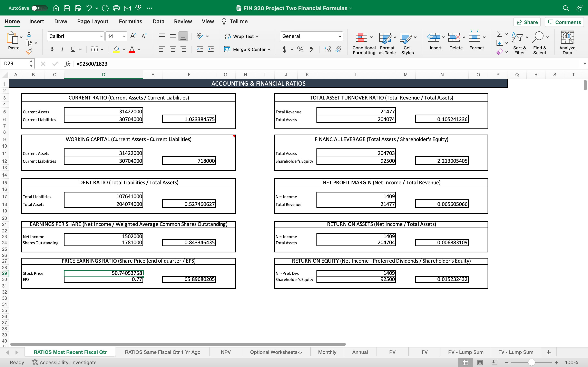This screenshot has height=367, width=588.
Task: Switch to the Formulas ribbon tab
Action: (130, 21)
